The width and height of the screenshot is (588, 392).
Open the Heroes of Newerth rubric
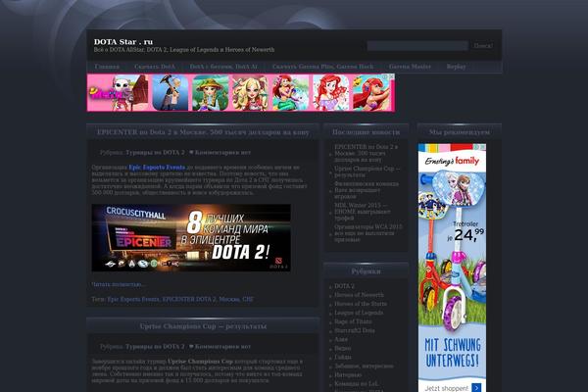[359, 295]
